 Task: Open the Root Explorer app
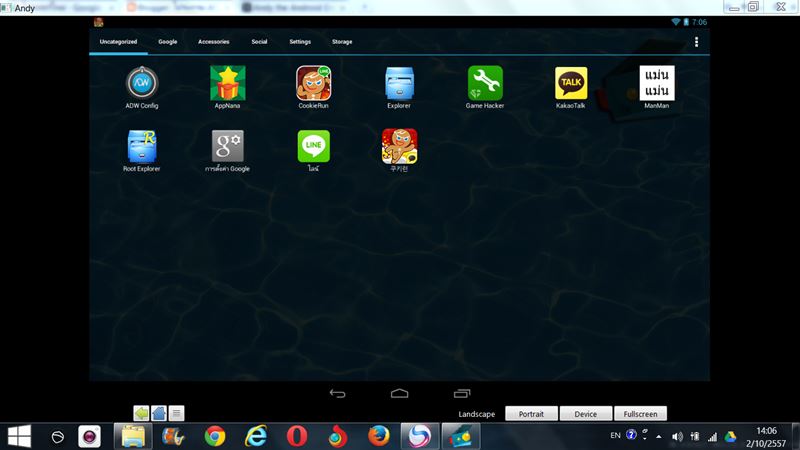point(142,151)
